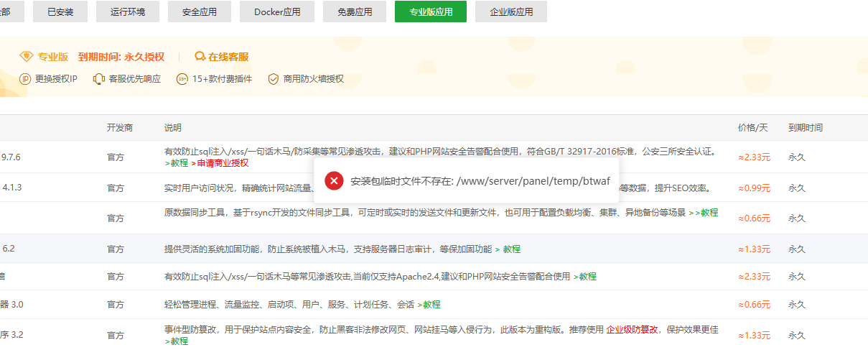Click the 客服优先响应 headset icon
The image size is (868, 350).
99,79
